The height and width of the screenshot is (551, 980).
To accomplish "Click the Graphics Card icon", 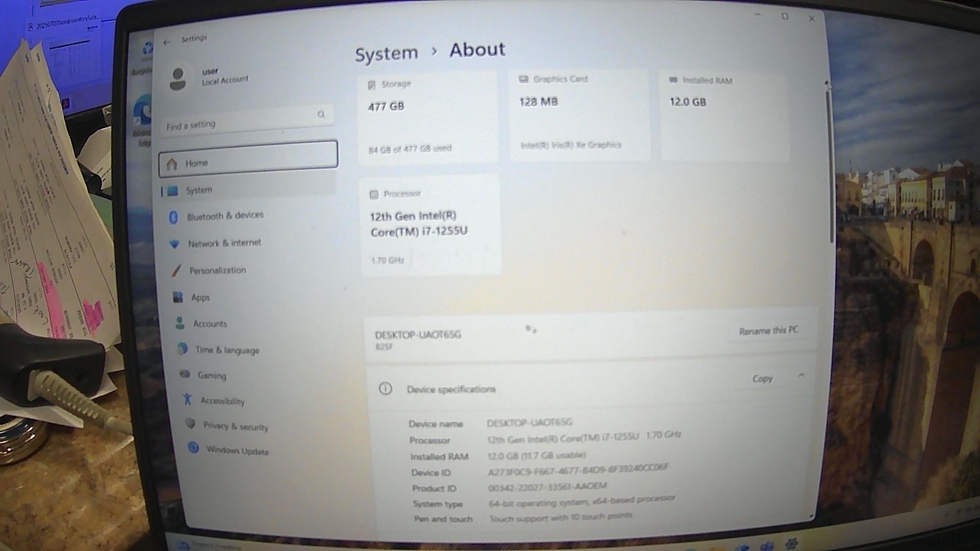I will point(523,79).
